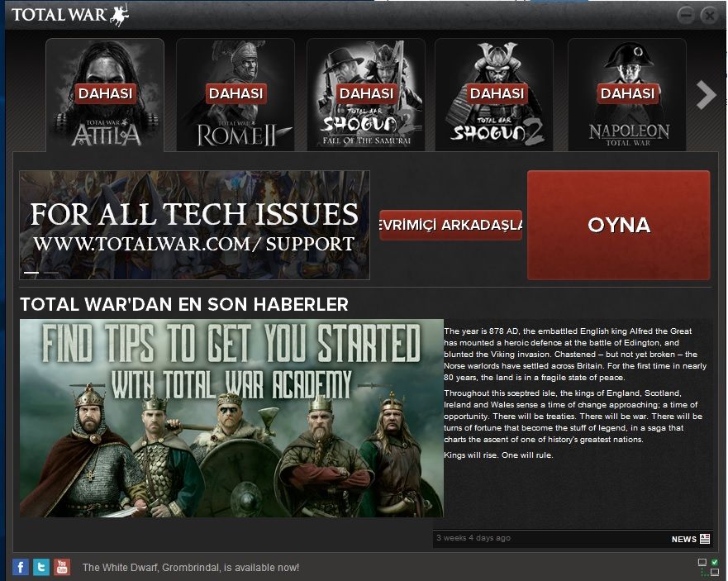
Task: Close the Total War launcher window
Action: tap(710, 16)
